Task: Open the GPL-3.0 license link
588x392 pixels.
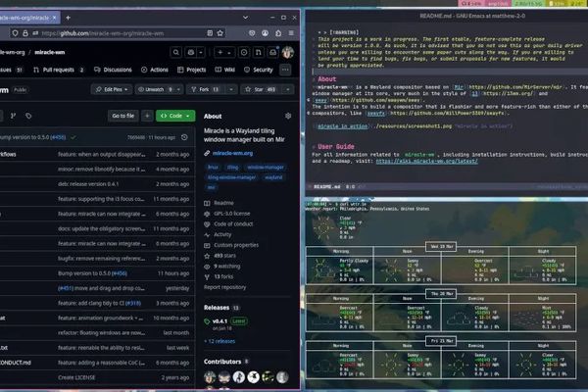Action: (231, 214)
